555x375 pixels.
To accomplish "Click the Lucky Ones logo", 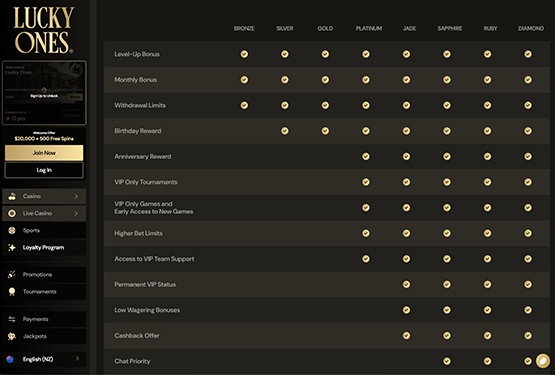I will tap(44, 30).
